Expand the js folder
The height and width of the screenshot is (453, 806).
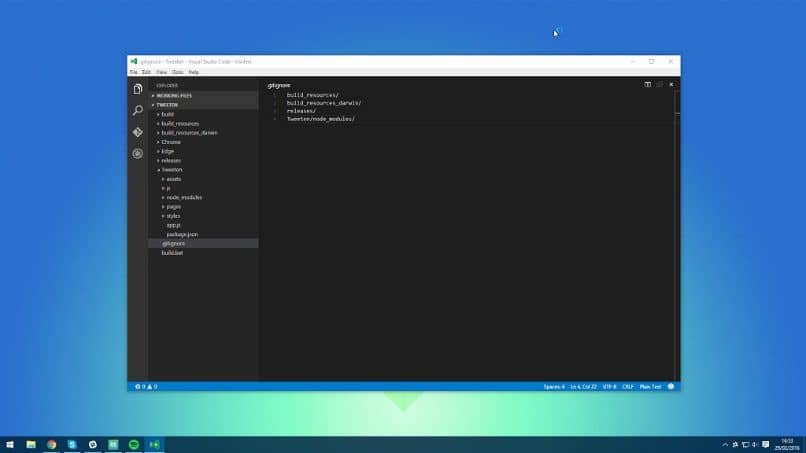click(x=204, y=188)
